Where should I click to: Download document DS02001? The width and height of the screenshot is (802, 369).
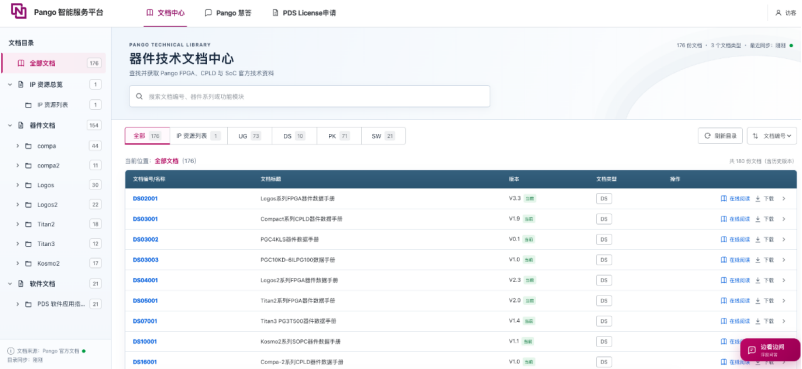coord(765,199)
